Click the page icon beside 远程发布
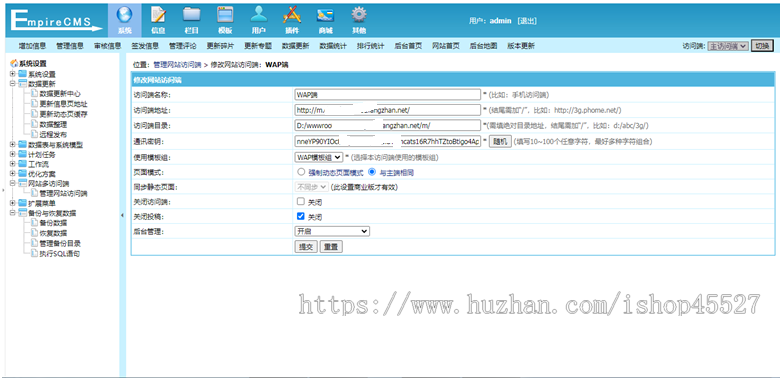 point(34,134)
